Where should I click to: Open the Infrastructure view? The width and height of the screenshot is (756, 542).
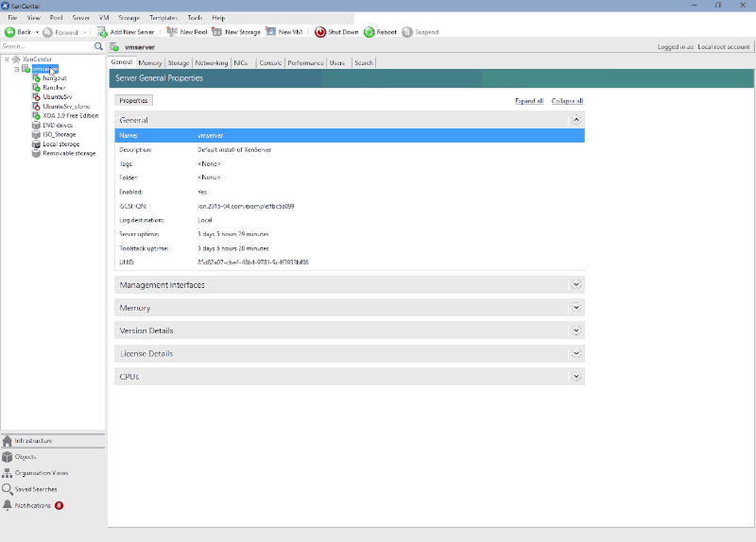coord(53,441)
